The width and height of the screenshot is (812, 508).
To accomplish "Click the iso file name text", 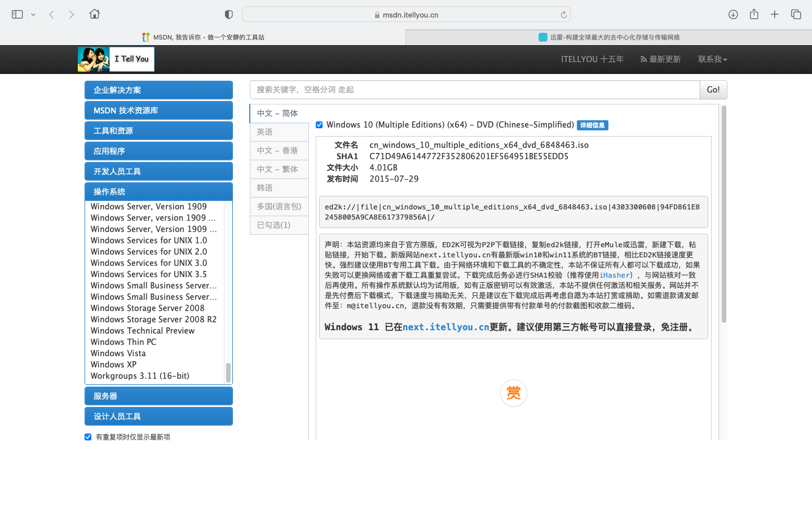I will coord(479,145).
